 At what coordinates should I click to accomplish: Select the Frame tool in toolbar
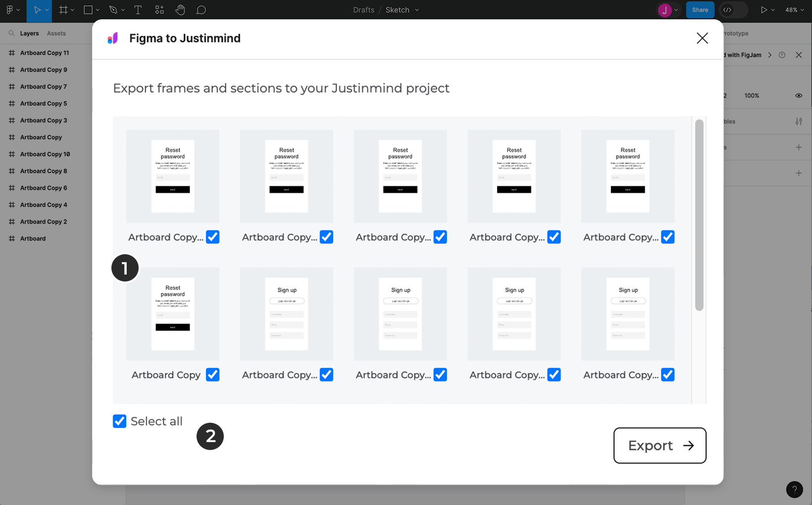coord(63,10)
